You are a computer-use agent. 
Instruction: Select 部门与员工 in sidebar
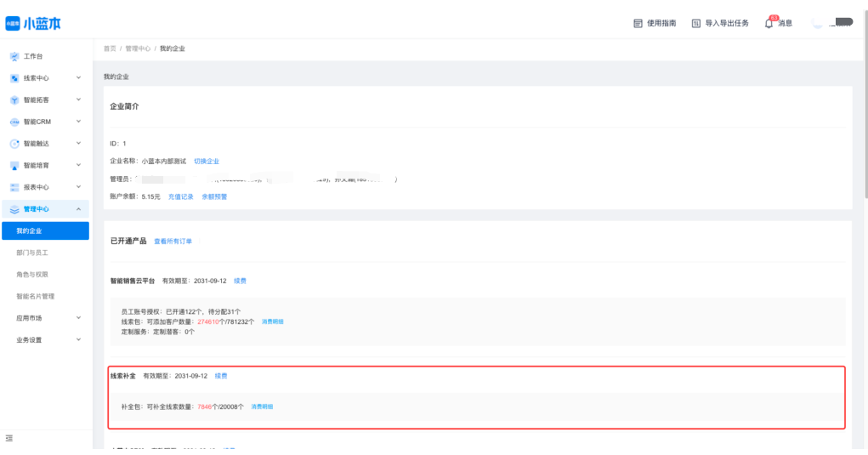click(32, 253)
